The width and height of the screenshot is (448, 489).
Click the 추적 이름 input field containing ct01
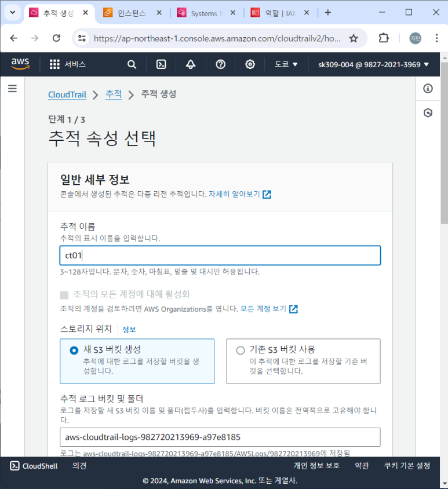pos(220,256)
